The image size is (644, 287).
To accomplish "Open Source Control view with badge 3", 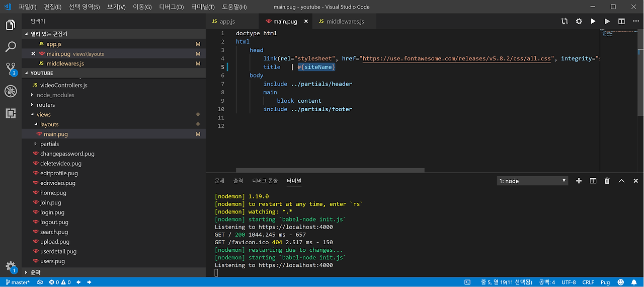I will 11,69.
